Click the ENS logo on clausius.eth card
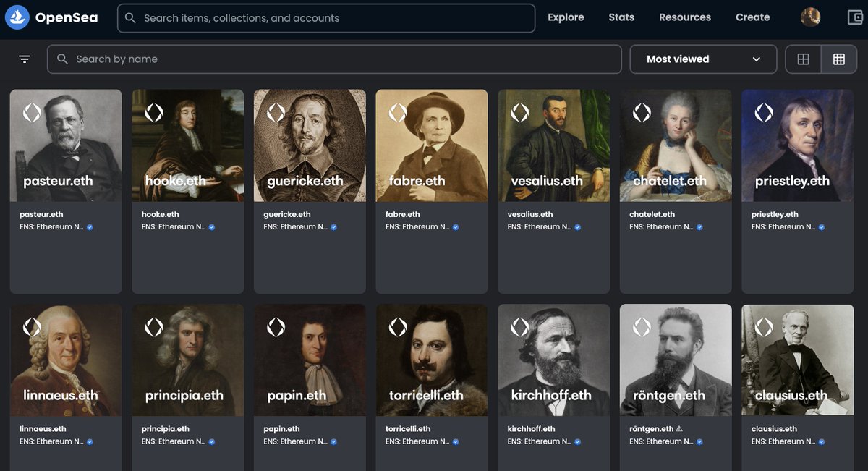This screenshot has height=471, width=868. point(764,327)
